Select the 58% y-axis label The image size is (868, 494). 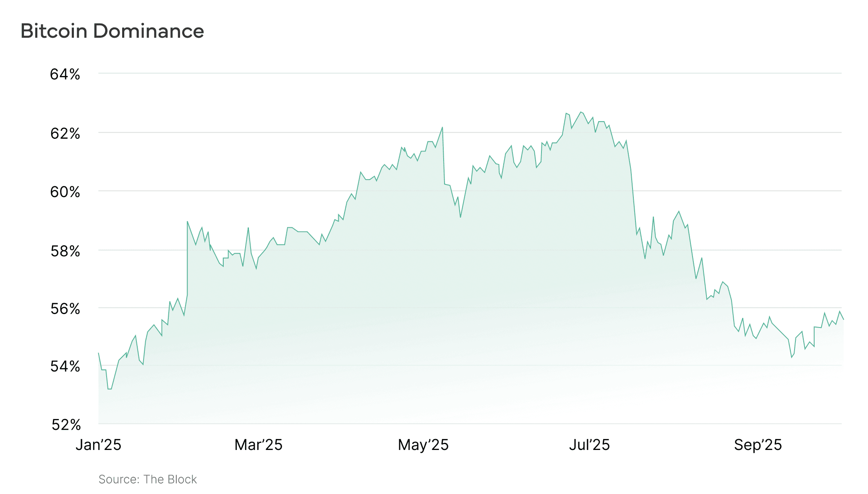(x=65, y=251)
